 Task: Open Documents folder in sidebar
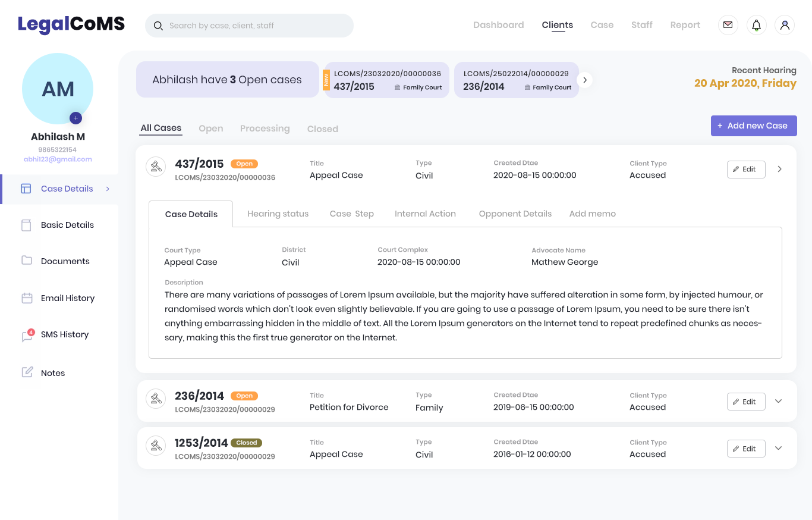65,261
